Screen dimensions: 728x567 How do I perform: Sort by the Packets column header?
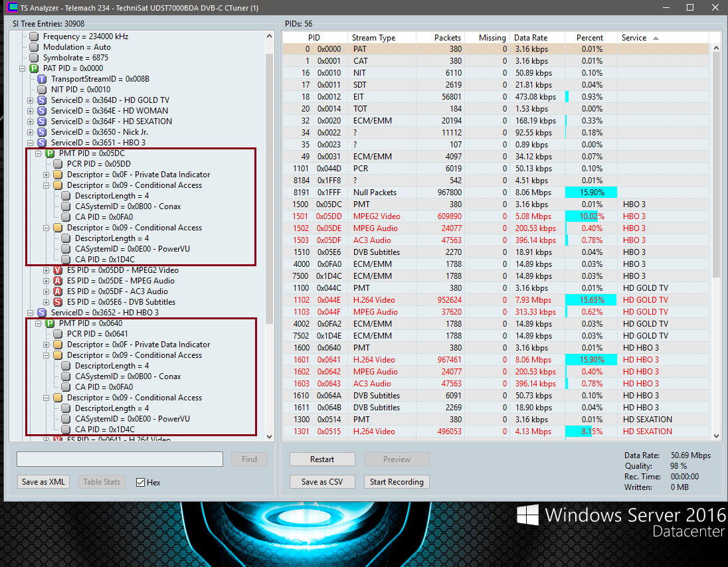pos(440,38)
